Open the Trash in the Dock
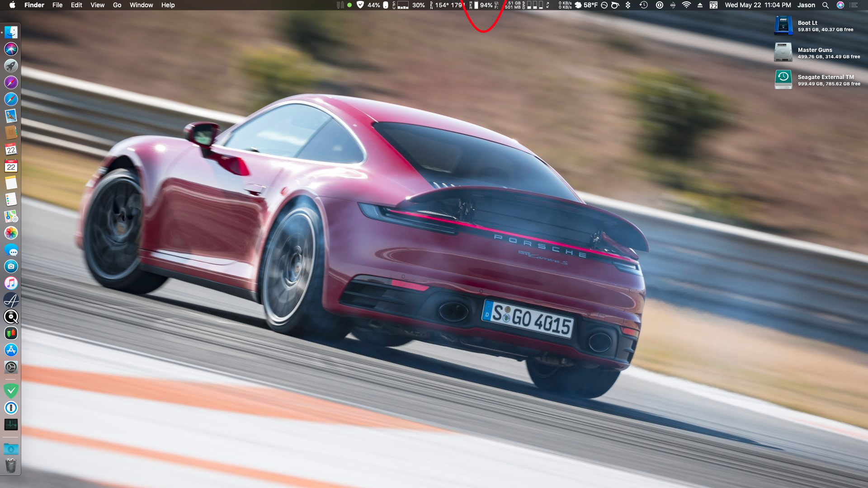 pos(11,465)
